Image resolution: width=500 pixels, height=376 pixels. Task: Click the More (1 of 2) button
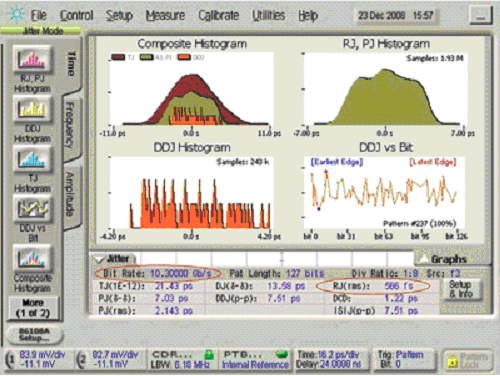click(x=33, y=308)
